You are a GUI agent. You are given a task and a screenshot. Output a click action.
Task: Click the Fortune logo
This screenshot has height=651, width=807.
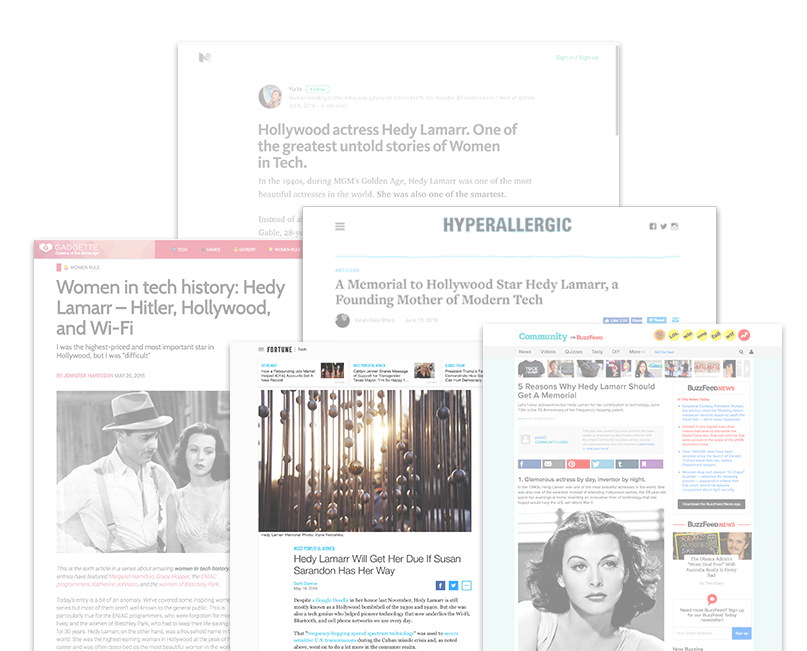[279, 349]
